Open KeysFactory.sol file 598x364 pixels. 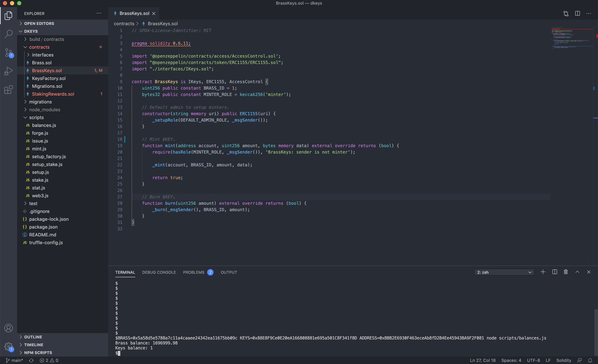click(x=63, y=78)
